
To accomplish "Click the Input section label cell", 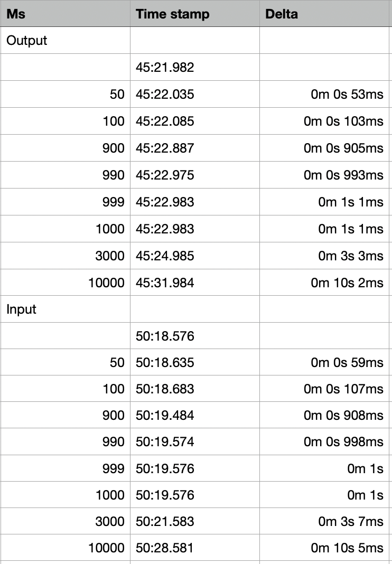I will 65,309.
